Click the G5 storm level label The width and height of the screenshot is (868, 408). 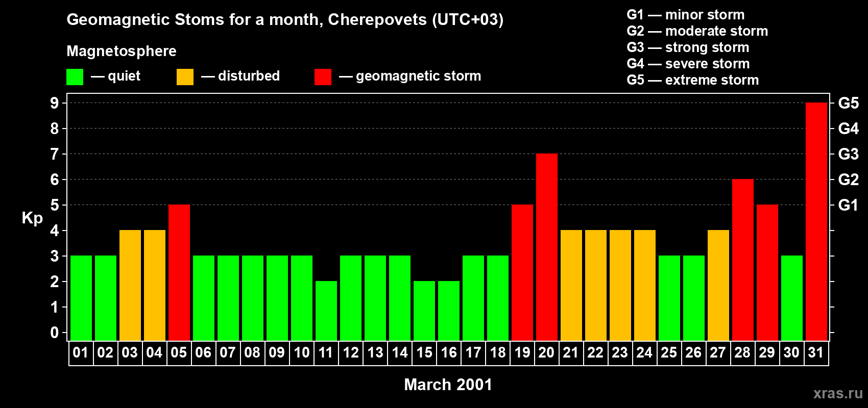pos(849,103)
